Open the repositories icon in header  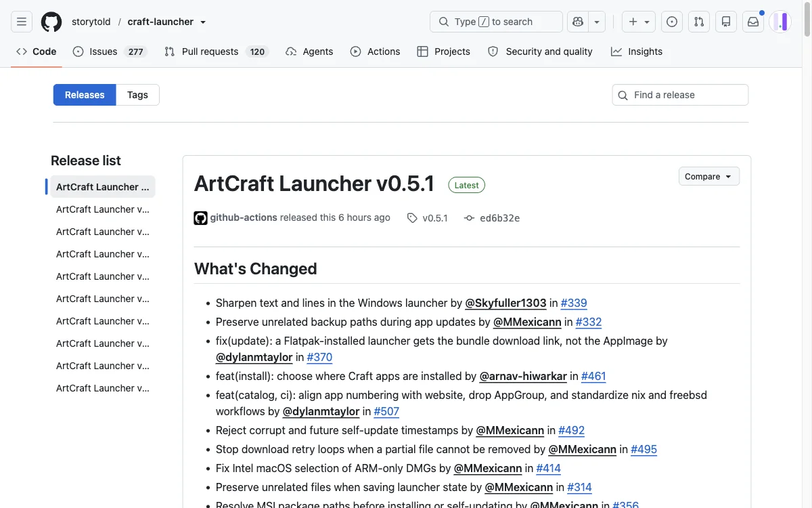(726, 22)
